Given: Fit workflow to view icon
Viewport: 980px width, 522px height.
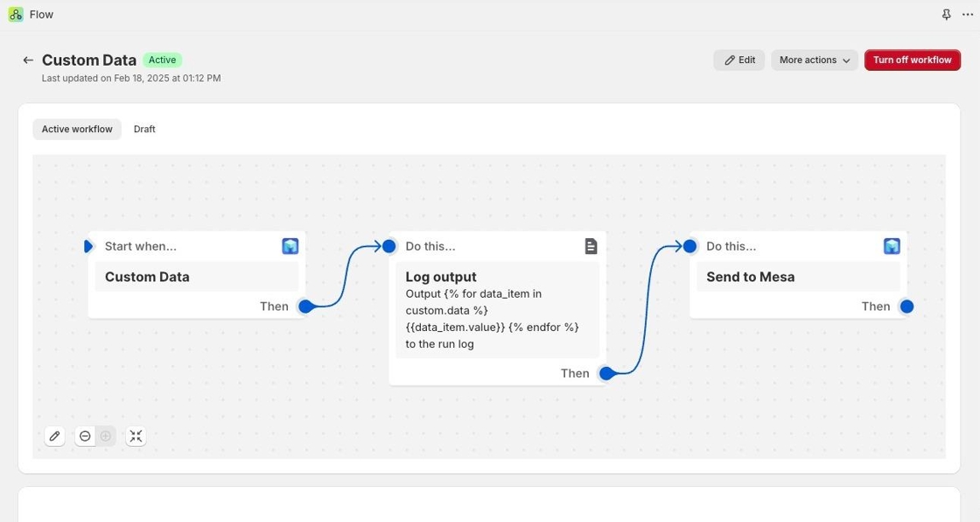Looking at the screenshot, I should [x=136, y=436].
